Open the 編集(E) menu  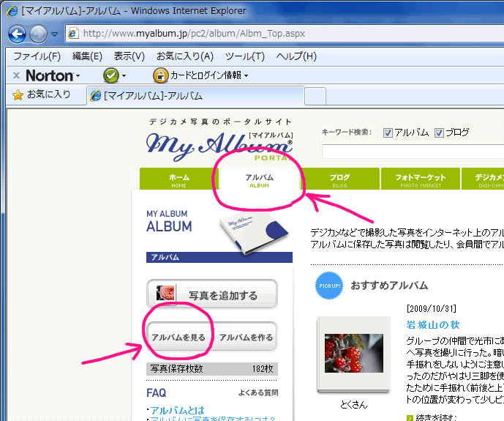coord(87,56)
